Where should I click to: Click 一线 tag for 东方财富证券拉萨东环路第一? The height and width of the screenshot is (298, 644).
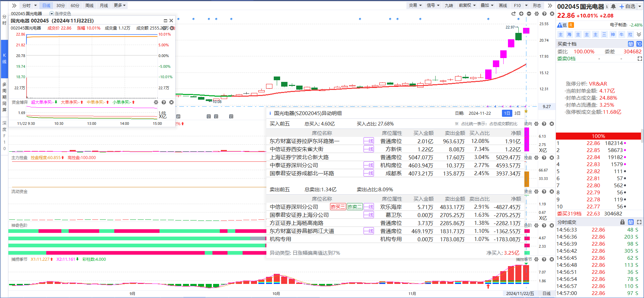point(369,141)
